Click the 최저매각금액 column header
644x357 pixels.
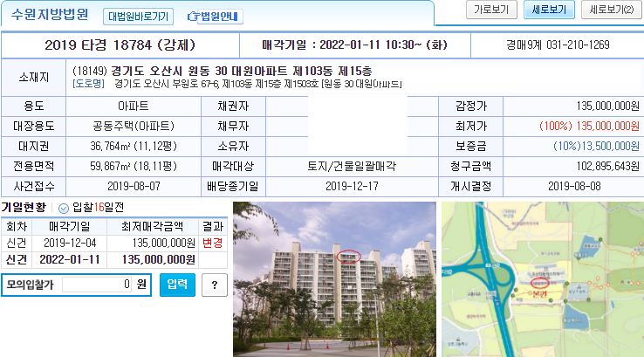pos(153,226)
